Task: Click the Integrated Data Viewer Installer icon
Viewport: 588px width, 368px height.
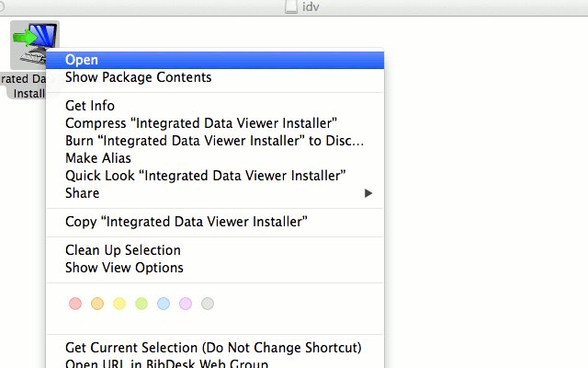Action: [x=35, y=43]
